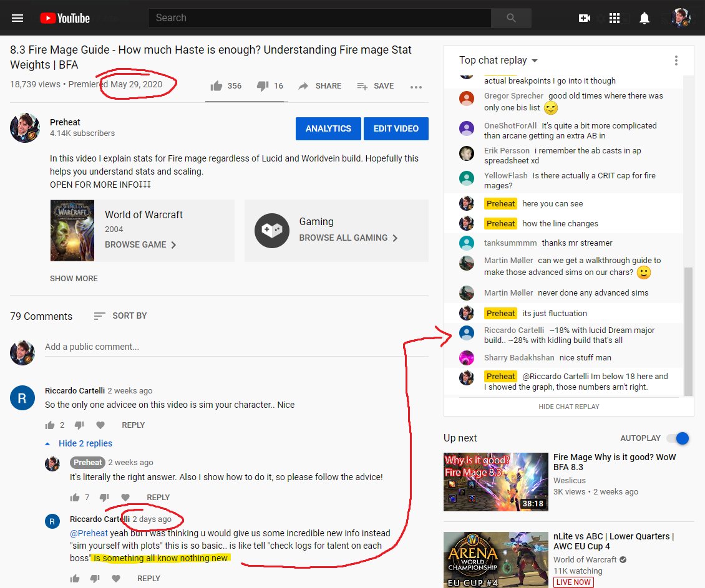Open the YouTube apps grid icon
Screen dimensions: 705x588
coord(614,18)
